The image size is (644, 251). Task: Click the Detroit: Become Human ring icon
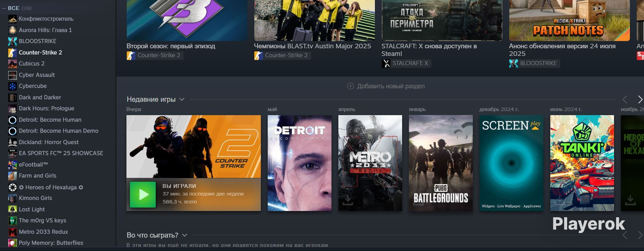point(12,120)
